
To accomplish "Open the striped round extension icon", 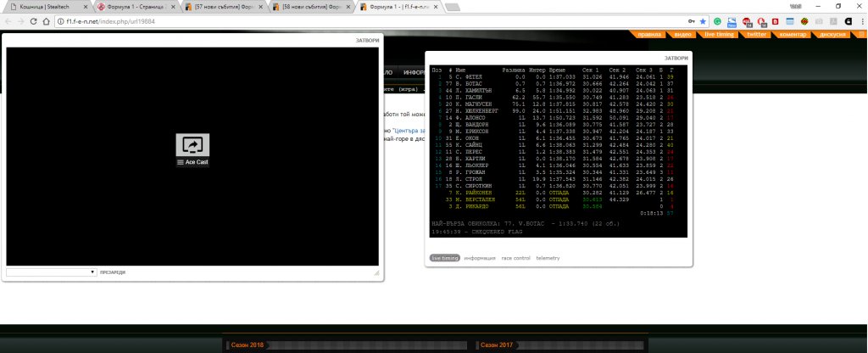I will (x=804, y=21).
